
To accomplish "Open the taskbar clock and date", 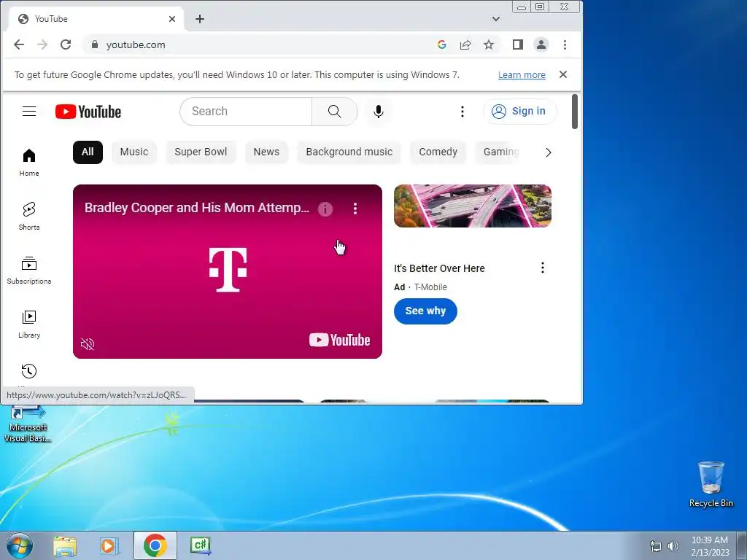I will pos(710,546).
